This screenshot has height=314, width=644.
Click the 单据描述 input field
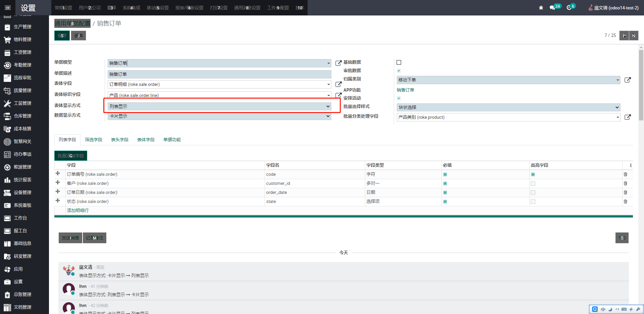(x=219, y=74)
